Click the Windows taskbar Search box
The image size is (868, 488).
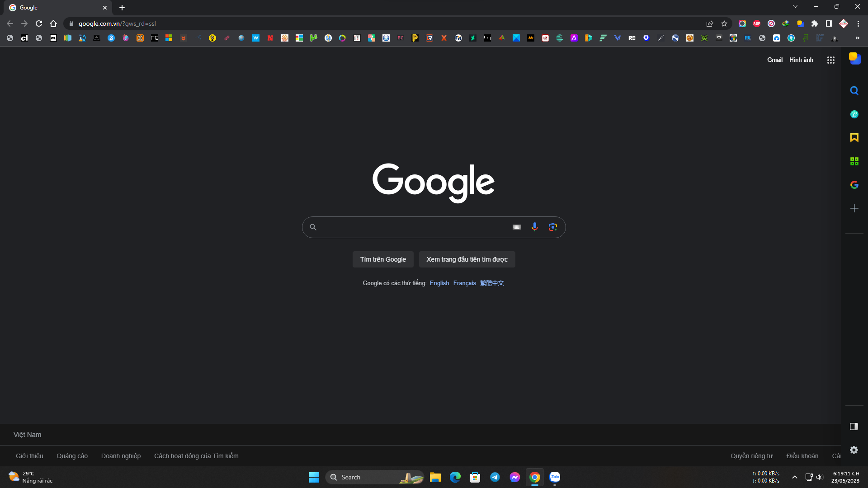[x=375, y=477]
